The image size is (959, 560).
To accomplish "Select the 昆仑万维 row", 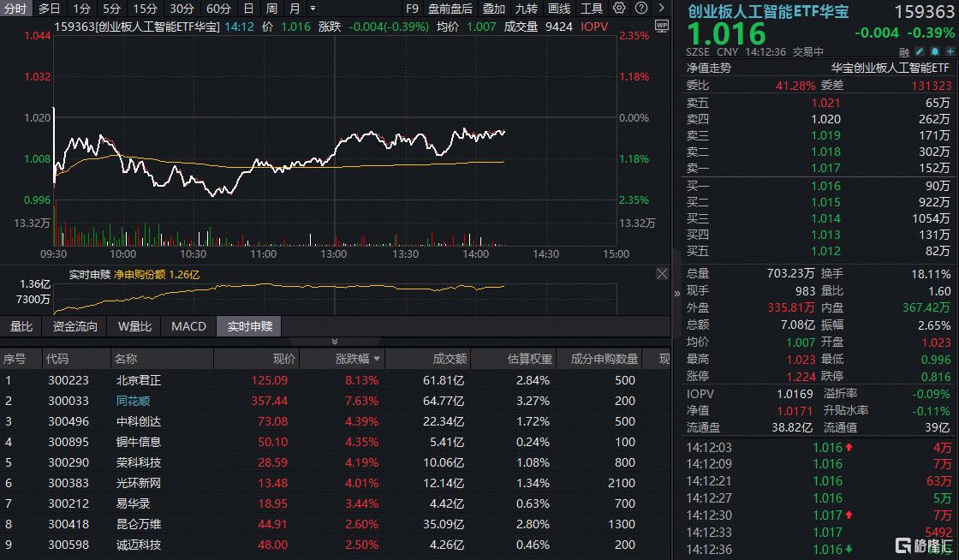I will pyautogui.click(x=335, y=524).
